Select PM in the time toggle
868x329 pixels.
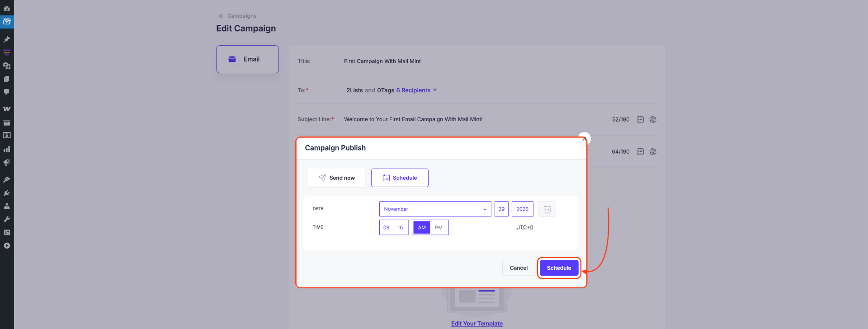439,227
